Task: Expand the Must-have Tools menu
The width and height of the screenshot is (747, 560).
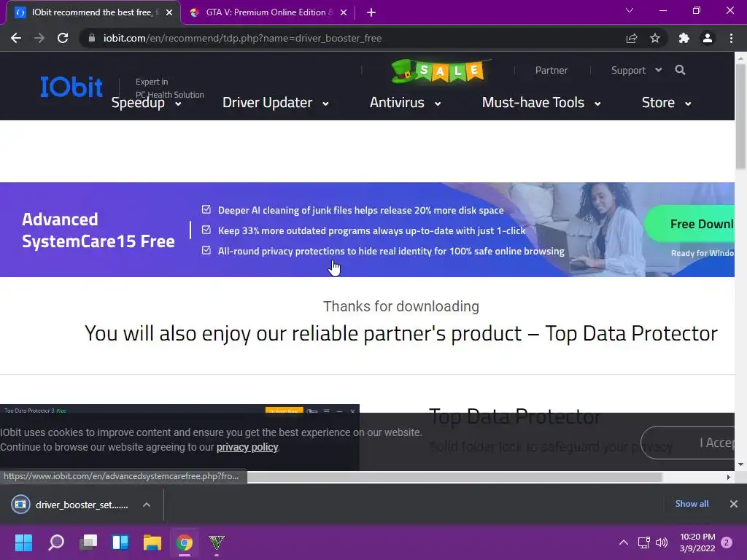Action: click(542, 103)
